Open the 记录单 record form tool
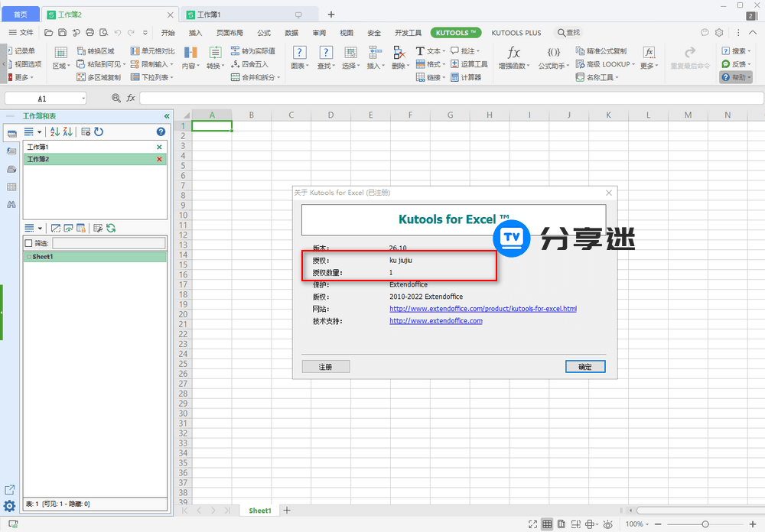 tap(23, 50)
